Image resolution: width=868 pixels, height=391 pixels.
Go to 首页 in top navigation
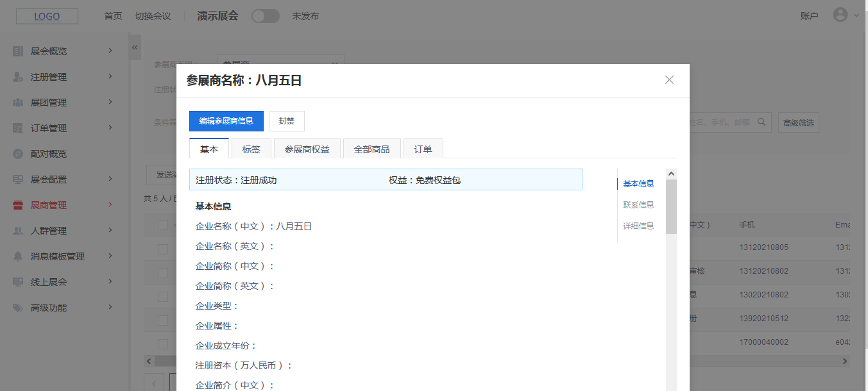(x=114, y=16)
